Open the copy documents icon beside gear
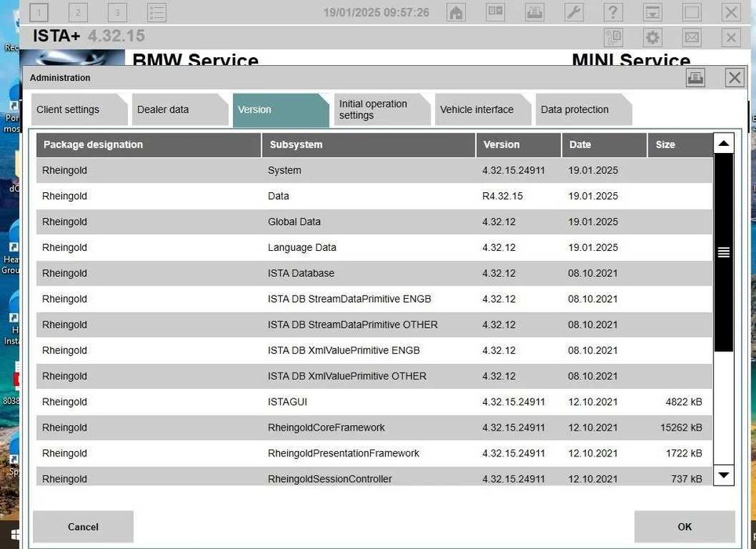 click(x=613, y=37)
